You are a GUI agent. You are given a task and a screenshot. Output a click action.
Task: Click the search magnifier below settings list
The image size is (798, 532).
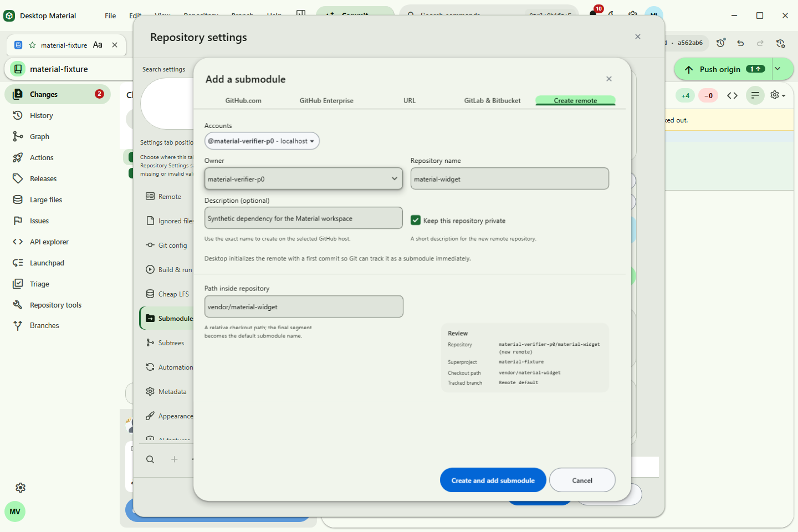pos(150,459)
